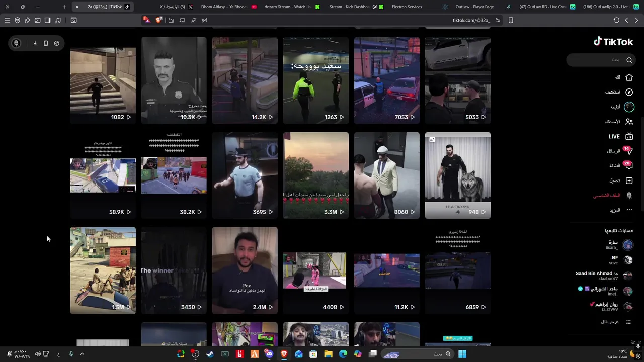
Task: Open video thumbnail with 6859 views
Action: pyautogui.click(x=457, y=270)
